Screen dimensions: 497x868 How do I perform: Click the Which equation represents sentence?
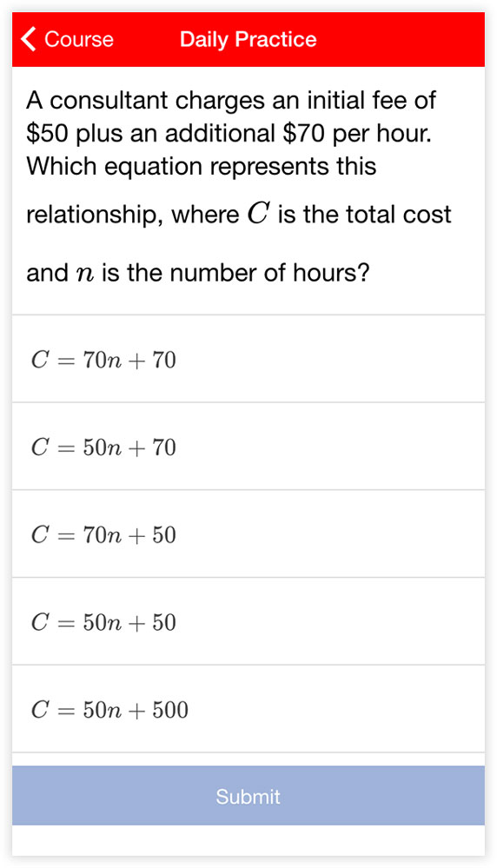coord(202,167)
